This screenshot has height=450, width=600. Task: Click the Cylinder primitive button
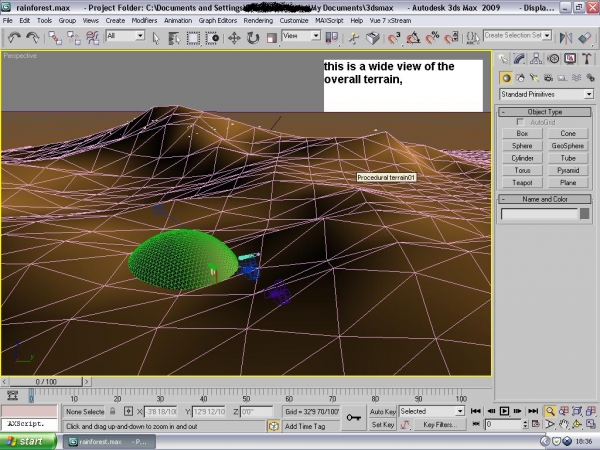coord(522,158)
